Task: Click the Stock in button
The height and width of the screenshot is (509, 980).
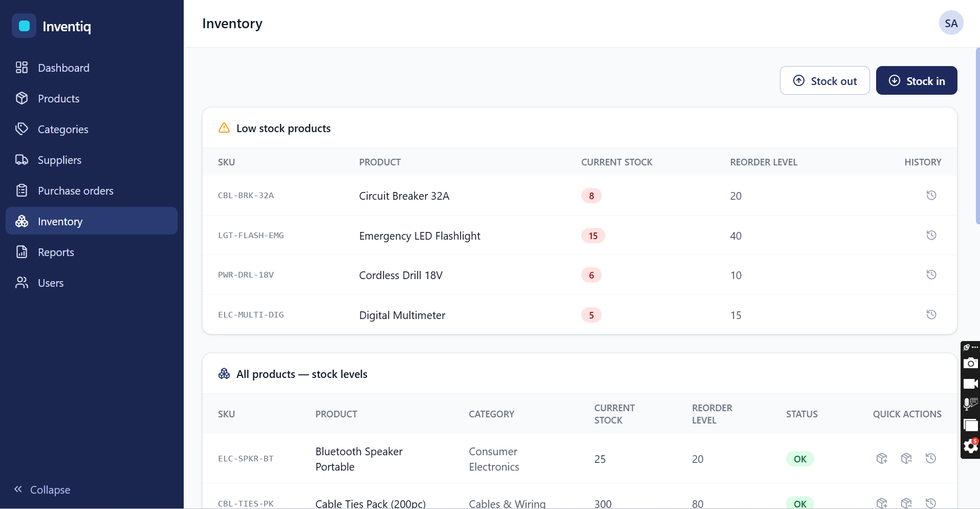Action: click(x=917, y=80)
